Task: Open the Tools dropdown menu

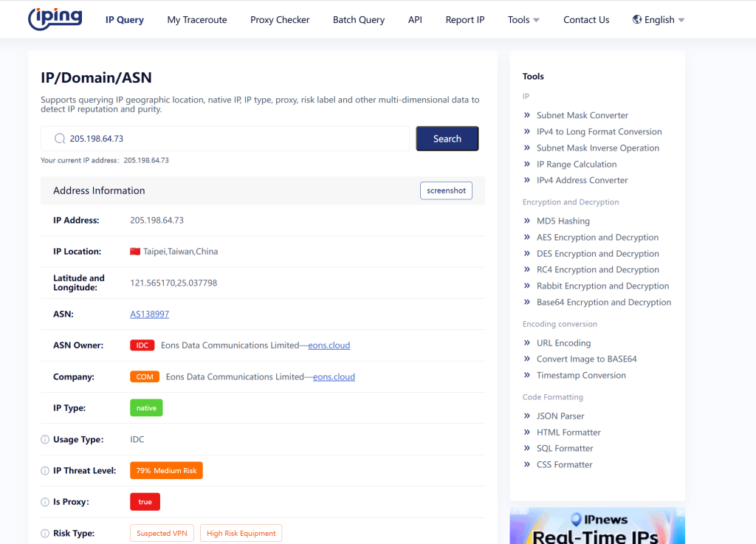Action: 523,19
